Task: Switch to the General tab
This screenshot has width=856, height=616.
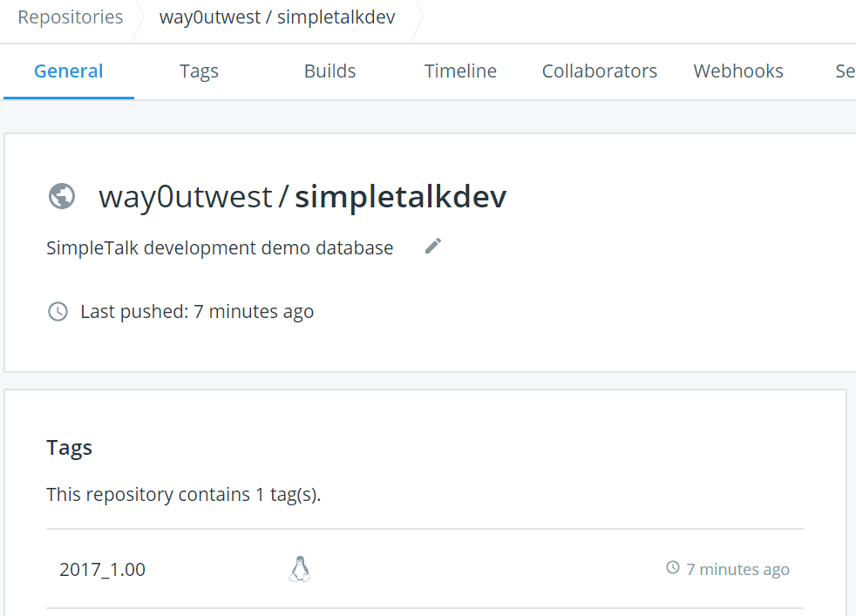Action: [x=69, y=71]
